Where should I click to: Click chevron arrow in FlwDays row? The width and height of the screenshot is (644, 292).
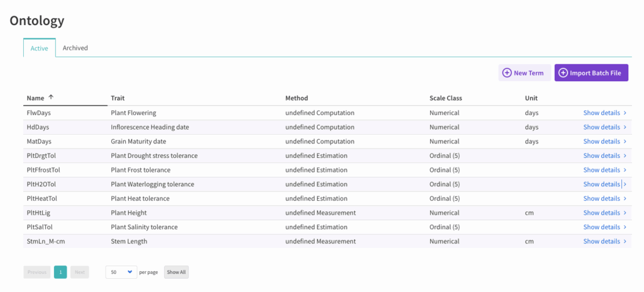tap(625, 113)
